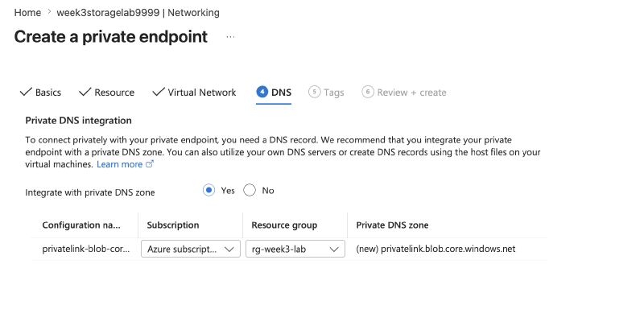Switch to the Resource tab
This screenshot has width=644, height=330.
[x=106, y=93]
